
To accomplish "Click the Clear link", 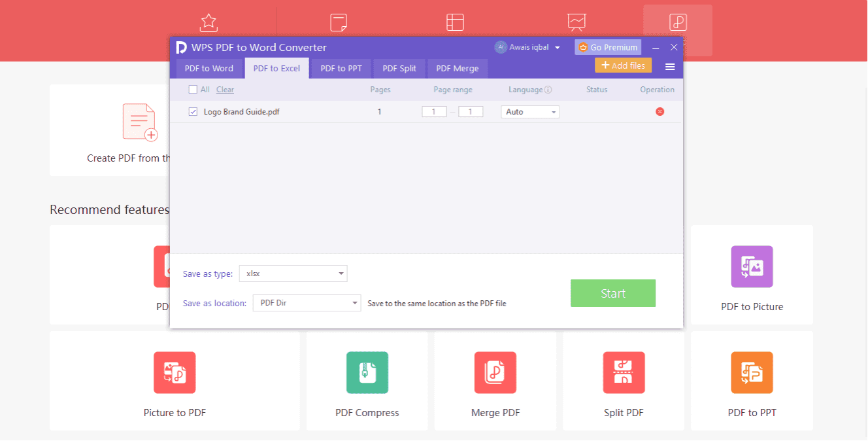I will point(225,90).
